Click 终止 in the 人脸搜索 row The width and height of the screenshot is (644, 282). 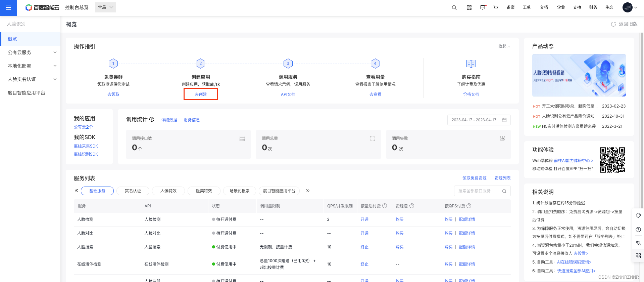click(x=364, y=247)
